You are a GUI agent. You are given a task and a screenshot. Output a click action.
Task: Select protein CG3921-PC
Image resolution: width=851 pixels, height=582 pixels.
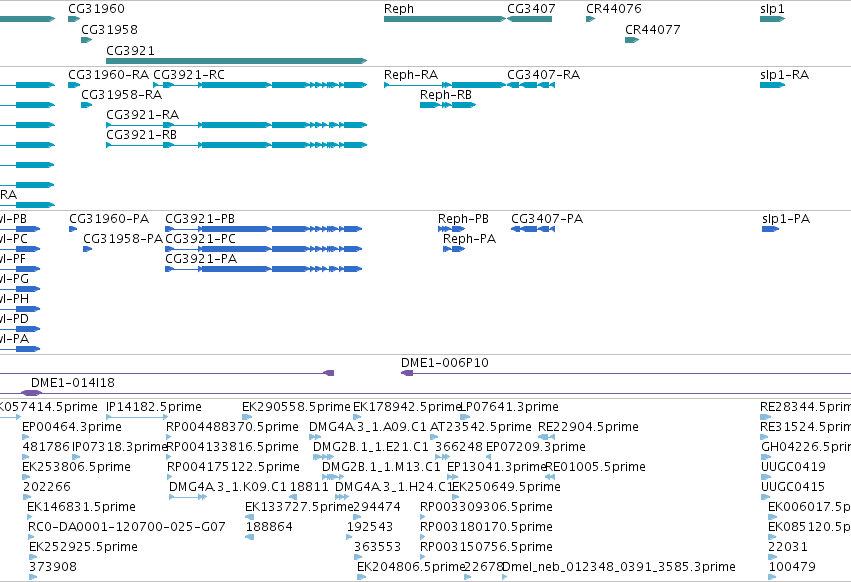click(x=264, y=249)
